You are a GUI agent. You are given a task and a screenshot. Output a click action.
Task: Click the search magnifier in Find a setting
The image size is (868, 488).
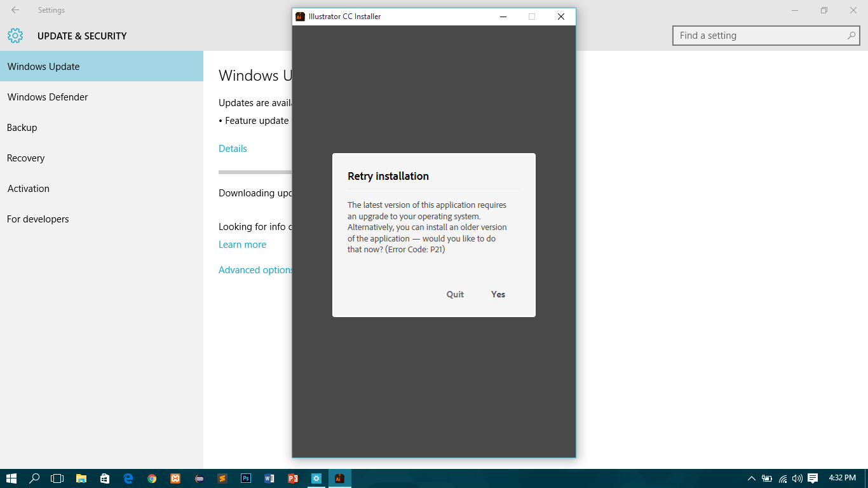[851, 36]
